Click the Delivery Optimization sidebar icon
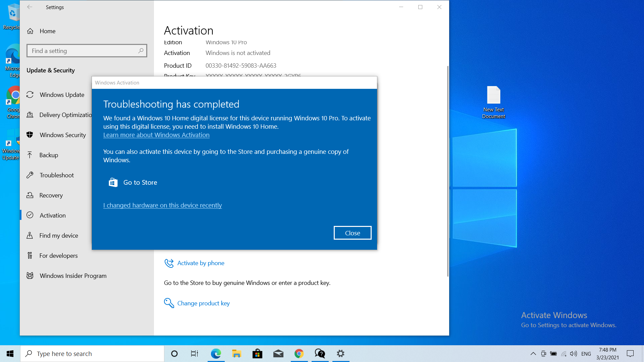The image size is (644, 362). (30, 115)
